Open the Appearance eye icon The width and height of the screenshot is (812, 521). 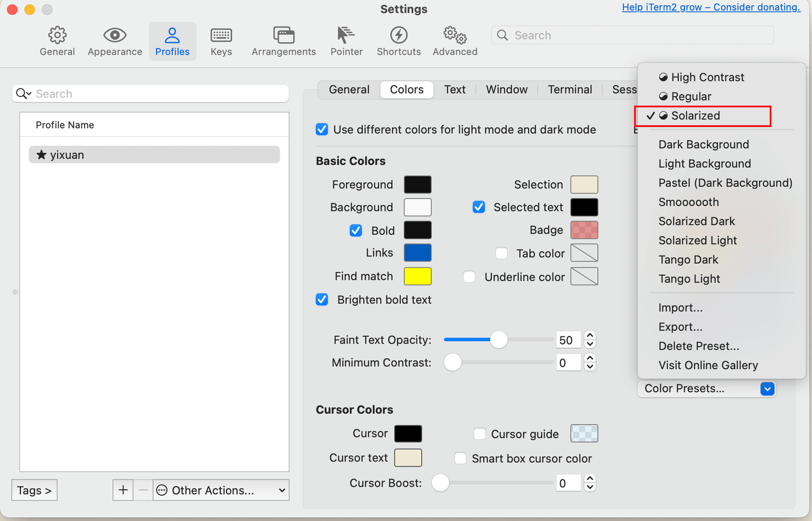[115, 35]
